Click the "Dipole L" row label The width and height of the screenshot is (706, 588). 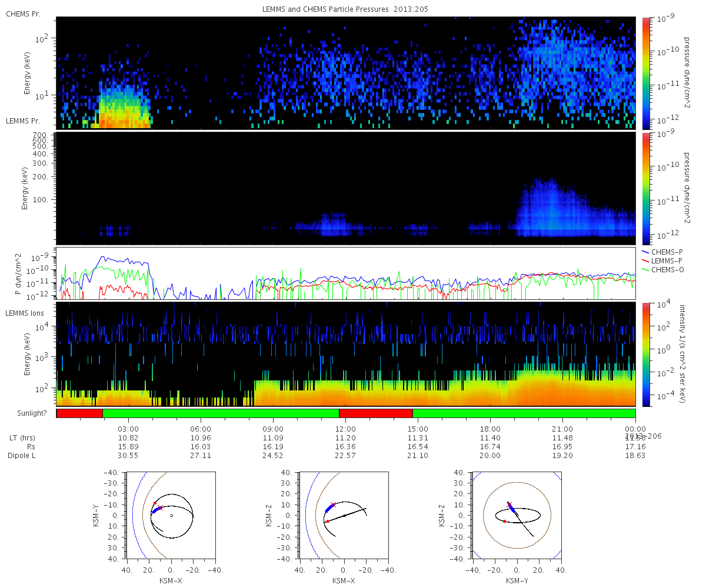coord(21,456)
